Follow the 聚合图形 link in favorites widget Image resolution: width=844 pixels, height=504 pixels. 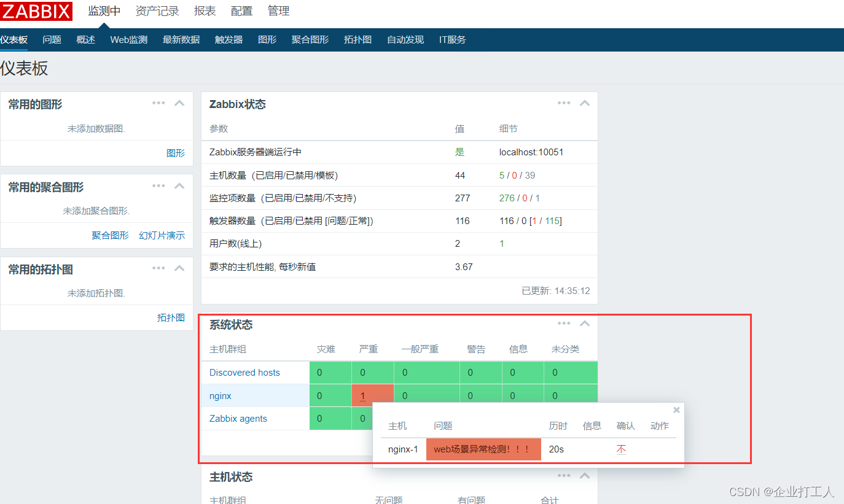pyautogui.click(x=111, y=236)
